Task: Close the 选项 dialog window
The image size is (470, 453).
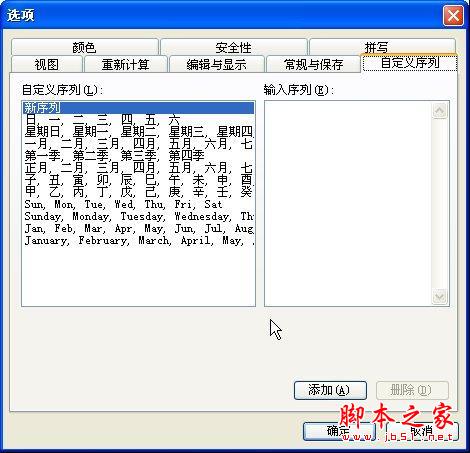Action: click(453, 15)
